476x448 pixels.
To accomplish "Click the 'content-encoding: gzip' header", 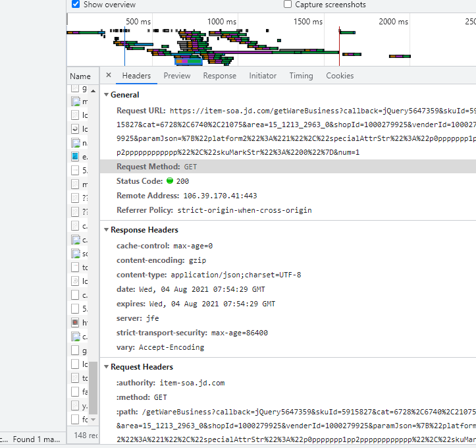I will click(161, 260).
